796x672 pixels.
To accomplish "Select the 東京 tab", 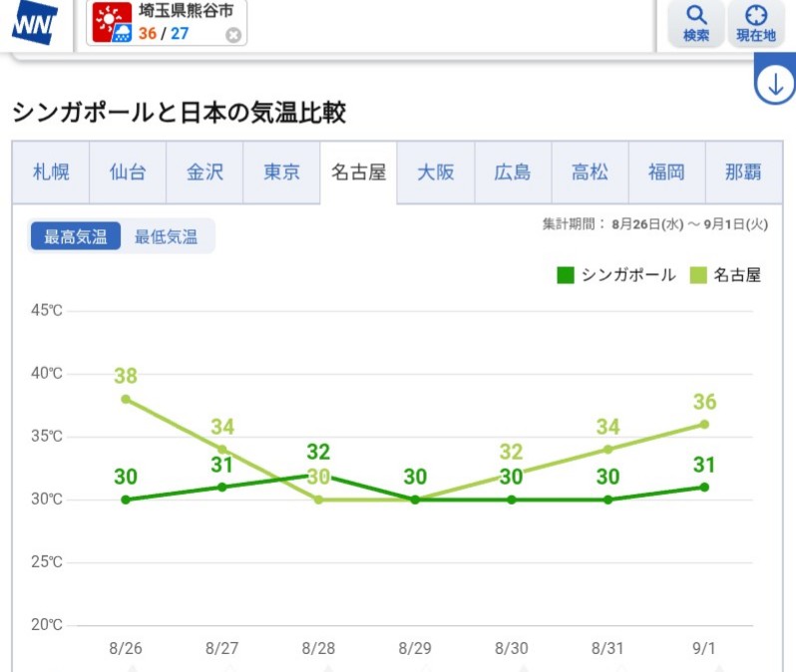I will tap(281, 172).
